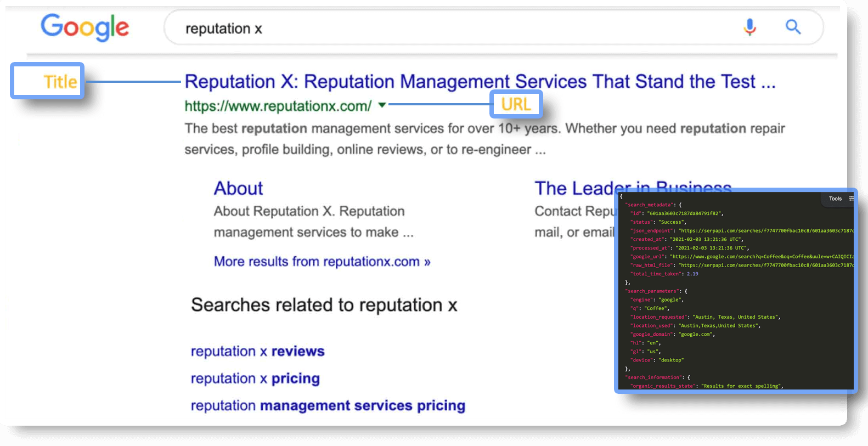Start voice search with the microphone icon
Image resolution: width=868 pixels, height=446 pixels.
[749, 27]
